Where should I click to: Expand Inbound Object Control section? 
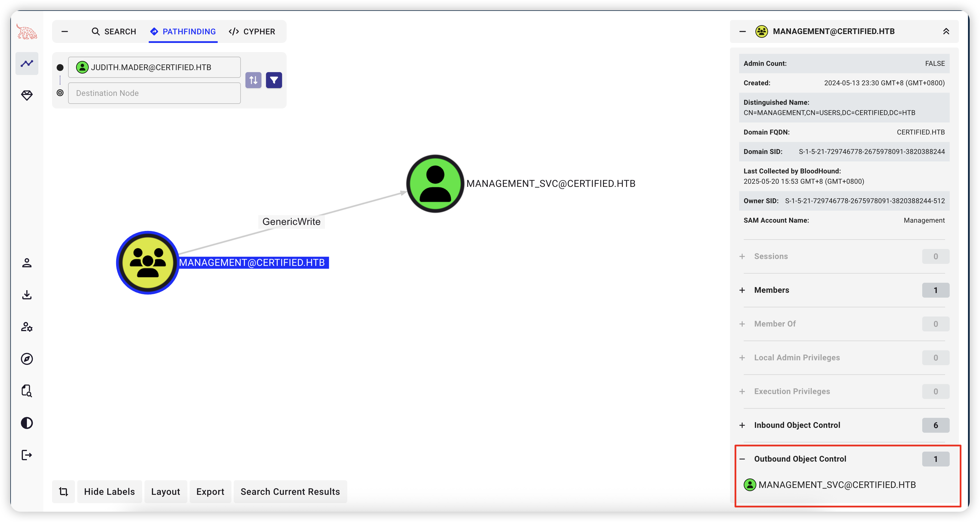coord(797,425)
